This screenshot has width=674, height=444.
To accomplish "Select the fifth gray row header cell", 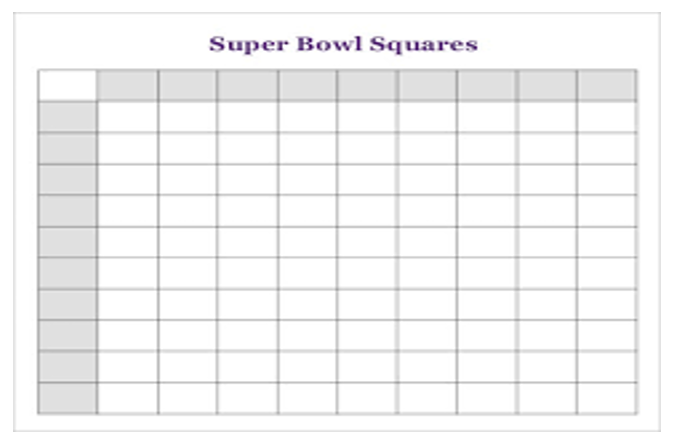I will pyautogui.click(x=68, y=242).
